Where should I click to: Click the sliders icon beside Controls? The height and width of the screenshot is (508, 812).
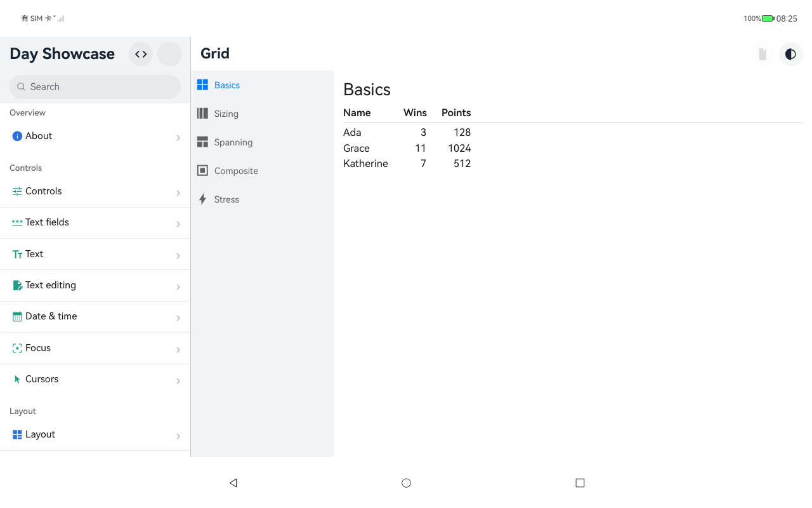click(17, 191)
